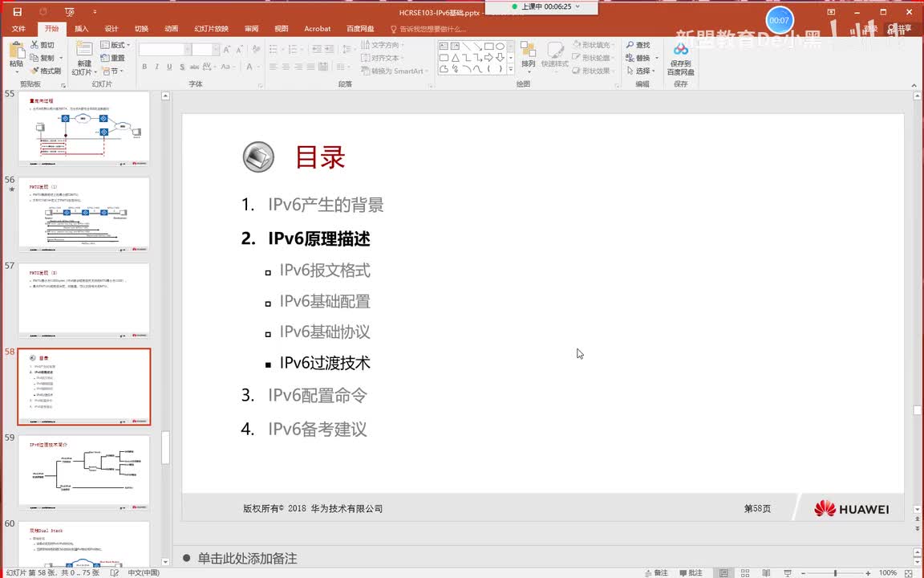
Task: Open the Acrobat ribbon tab
Action: (318, 28)
